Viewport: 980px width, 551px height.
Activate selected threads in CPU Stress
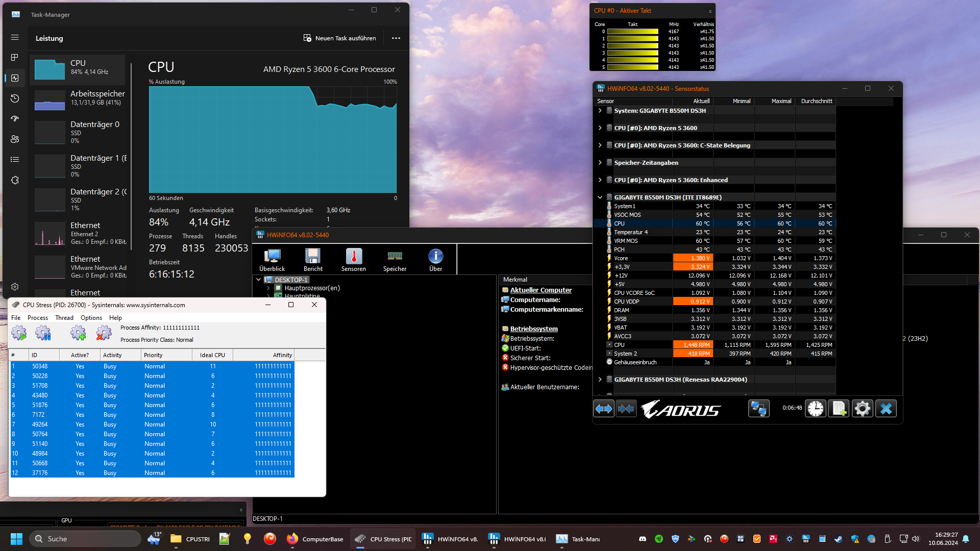coord(19,334)
